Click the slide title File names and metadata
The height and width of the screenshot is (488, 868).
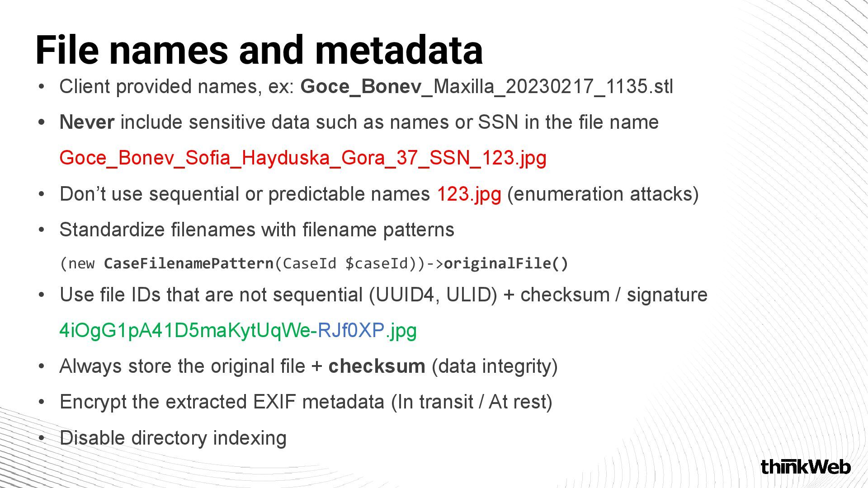pos(259,50)
